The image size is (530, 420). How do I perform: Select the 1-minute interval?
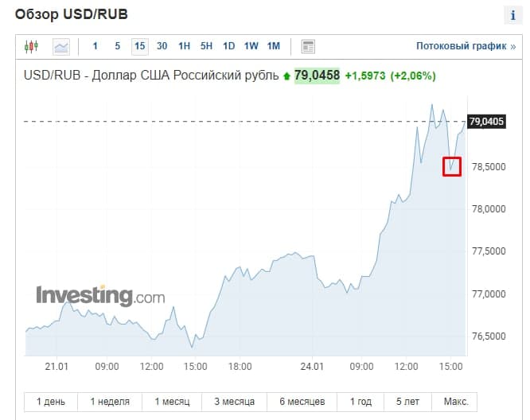95,46
